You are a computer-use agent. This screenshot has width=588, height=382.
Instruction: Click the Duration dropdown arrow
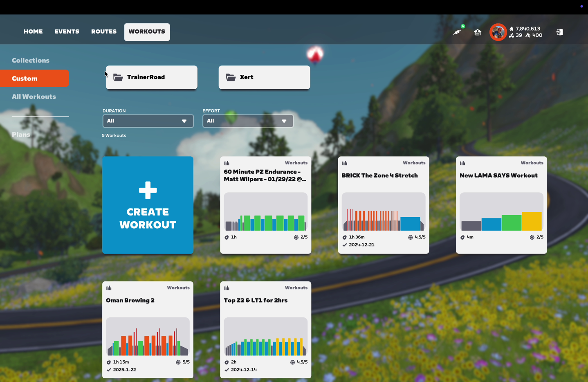click(184, 121)
